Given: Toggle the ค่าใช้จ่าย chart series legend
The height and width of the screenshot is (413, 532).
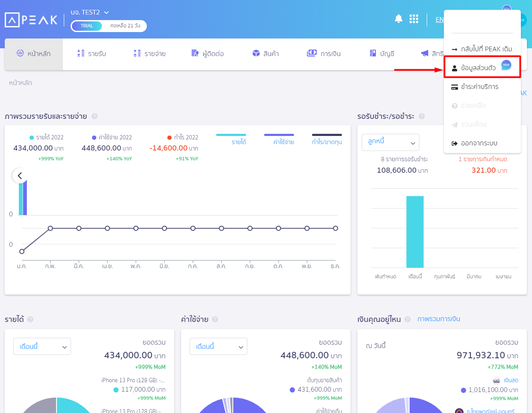Looking at the screenshot, I should (279, 139).
